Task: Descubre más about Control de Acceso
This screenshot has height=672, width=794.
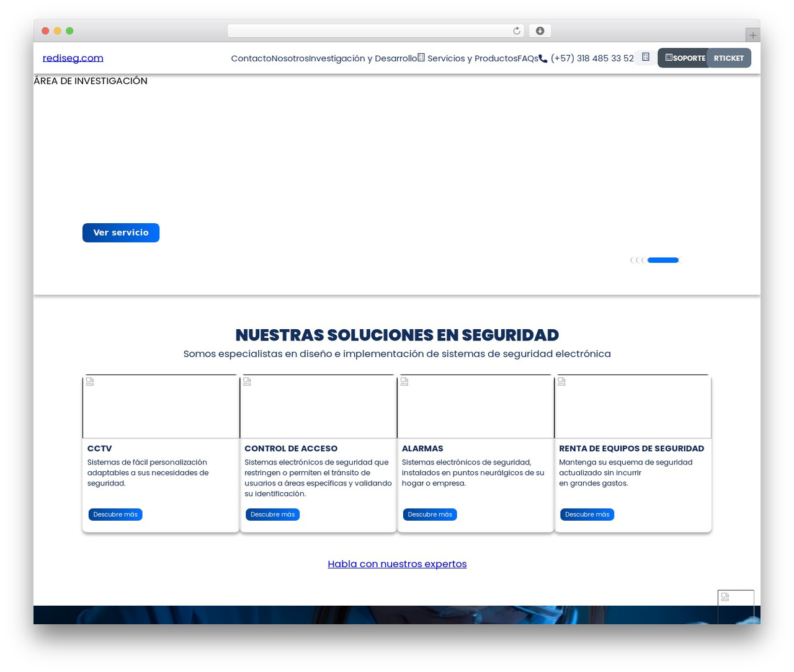Action: 273,515
